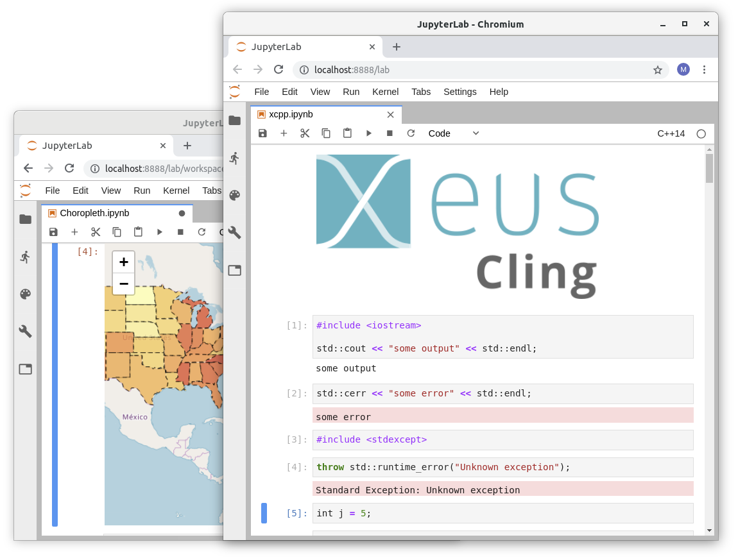Screen dimensions: 738x560
Task: Save the xcpp.ipynb notebook
Action: (x=262, y=133)
